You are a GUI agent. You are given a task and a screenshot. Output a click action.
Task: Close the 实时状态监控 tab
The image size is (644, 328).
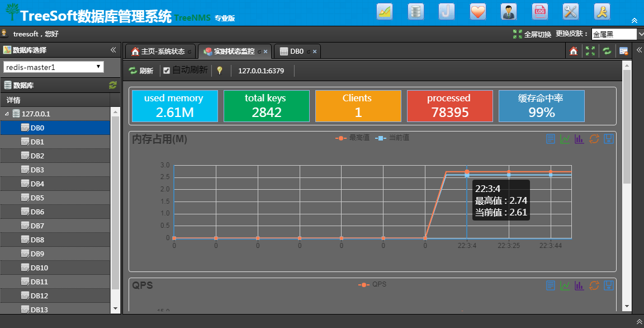click(266, 52)
